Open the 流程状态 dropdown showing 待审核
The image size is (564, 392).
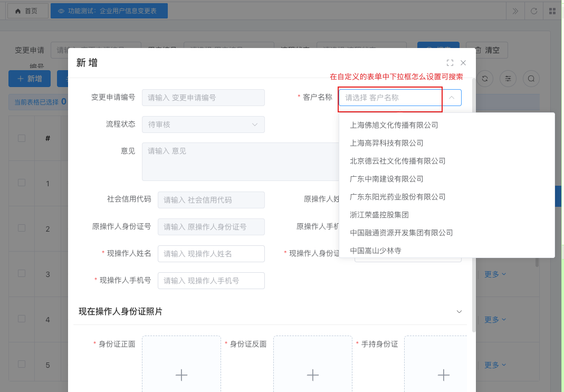(x=203, y=125)
